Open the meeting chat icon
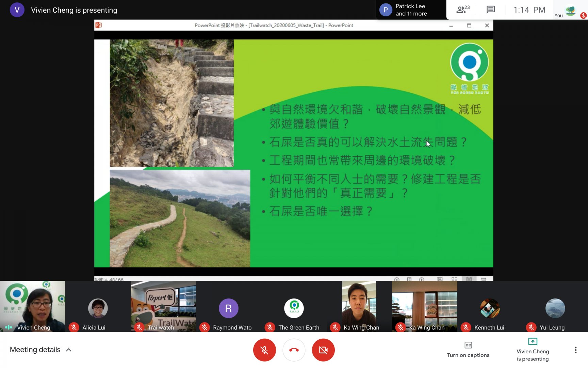Screen dimensions: 588x368 pyautogui.click(x=490, y=10)
